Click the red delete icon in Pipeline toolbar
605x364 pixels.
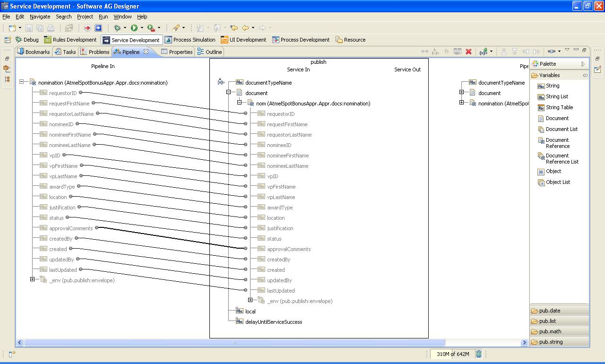coord(468,52)
